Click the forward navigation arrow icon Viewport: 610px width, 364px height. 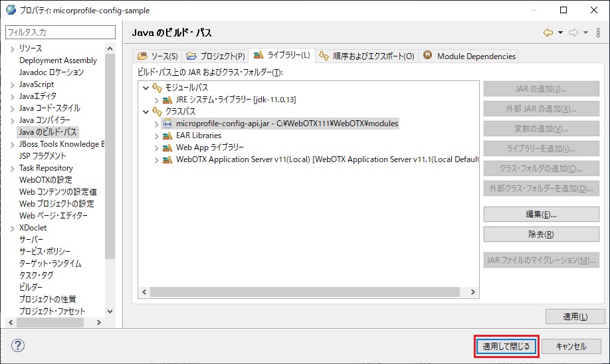pos(573,33)
